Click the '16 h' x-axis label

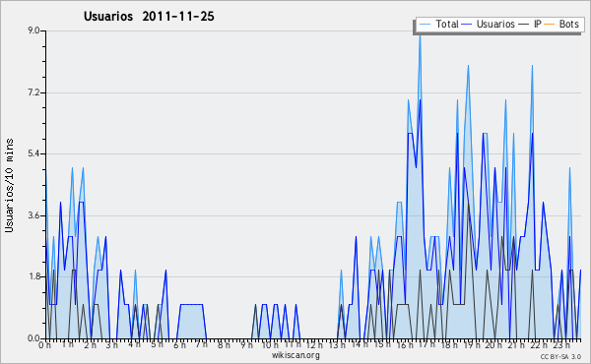pos(405,344)
